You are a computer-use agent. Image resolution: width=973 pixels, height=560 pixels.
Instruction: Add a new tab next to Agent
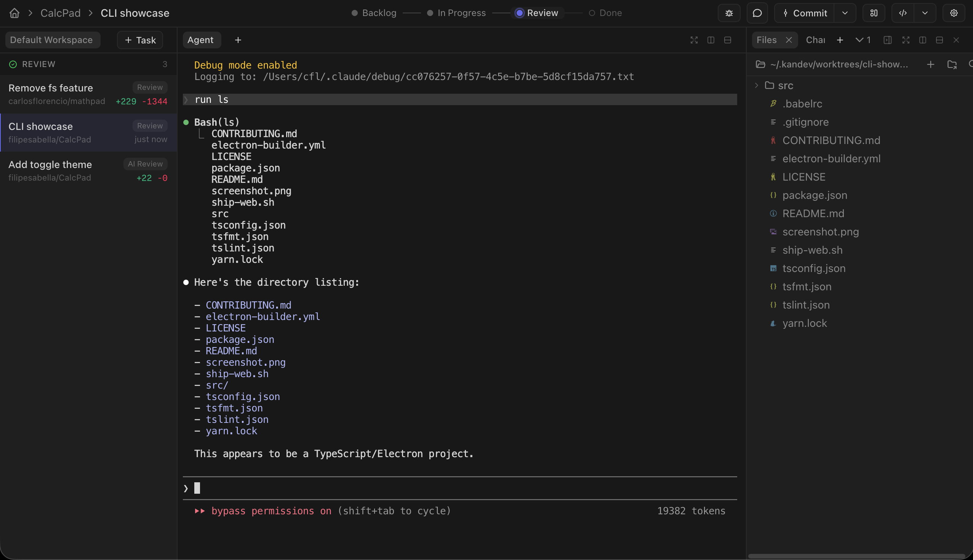click(238, 40)
